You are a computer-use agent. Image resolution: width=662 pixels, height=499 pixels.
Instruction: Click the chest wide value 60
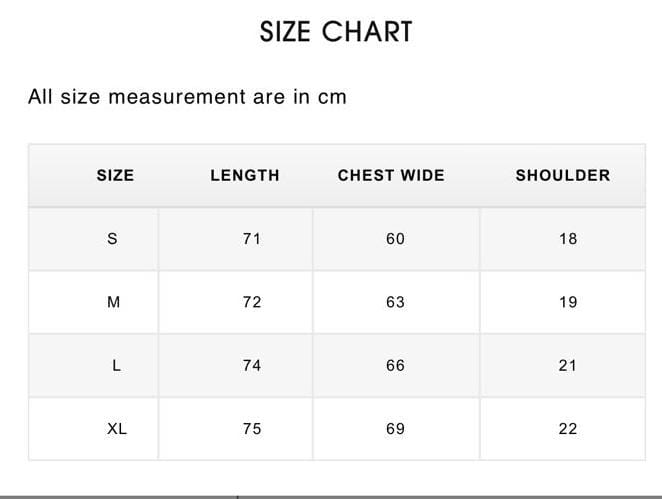[396, 239]
